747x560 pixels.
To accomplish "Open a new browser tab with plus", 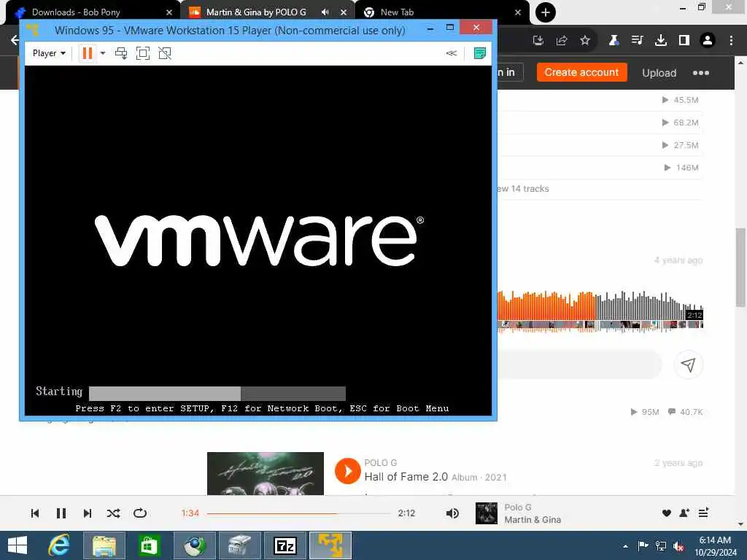I will coord(546,12).
